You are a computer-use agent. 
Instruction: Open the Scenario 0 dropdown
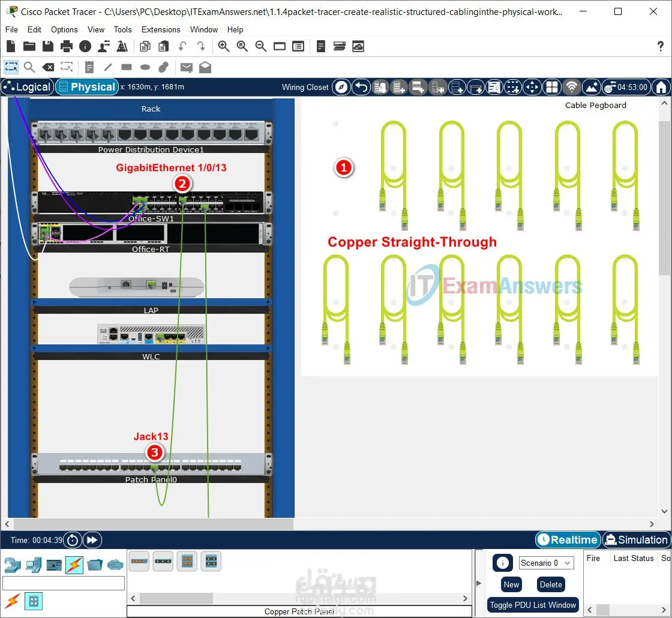(545, 563)
